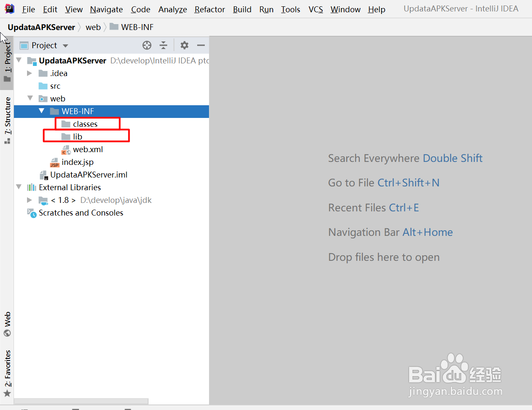Click the locate/select opened file crosshair icon
532x410 pixels.
point(147,45)
